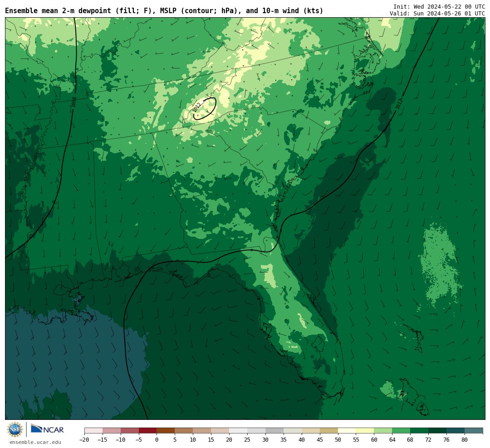Pick the khaki swatch between 45 and 50

pos(329,431)
